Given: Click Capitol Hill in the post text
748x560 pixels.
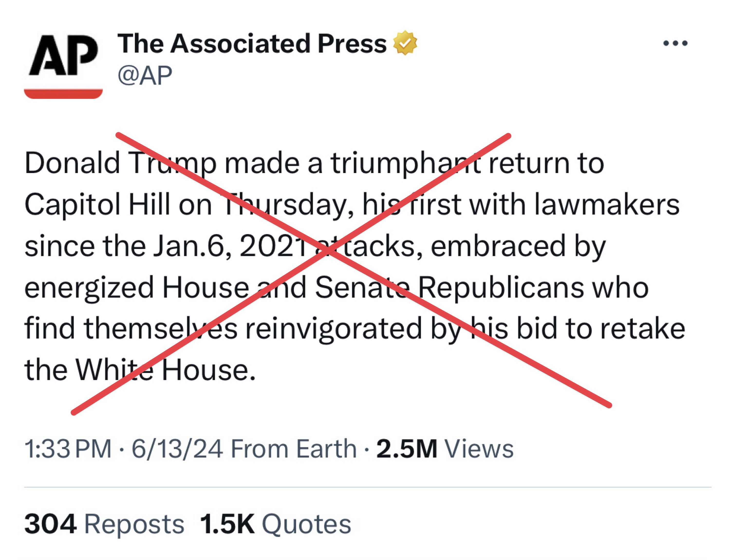Looking at the screenshot, I should [97, 205].
